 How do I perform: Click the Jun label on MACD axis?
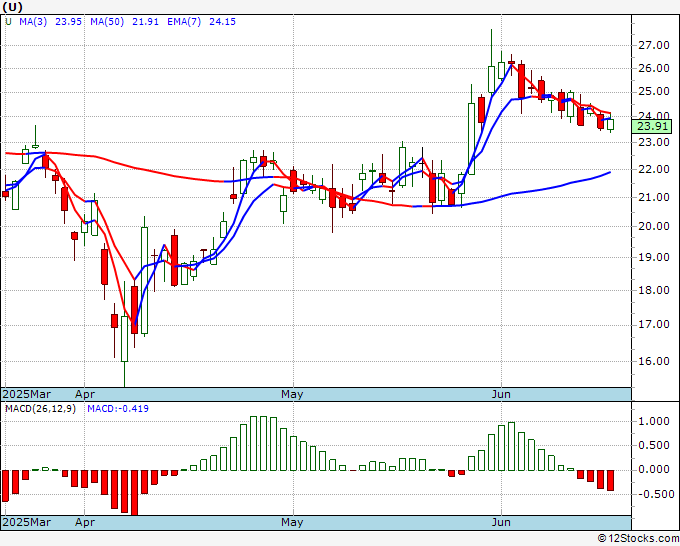click(x=501, y=522)
